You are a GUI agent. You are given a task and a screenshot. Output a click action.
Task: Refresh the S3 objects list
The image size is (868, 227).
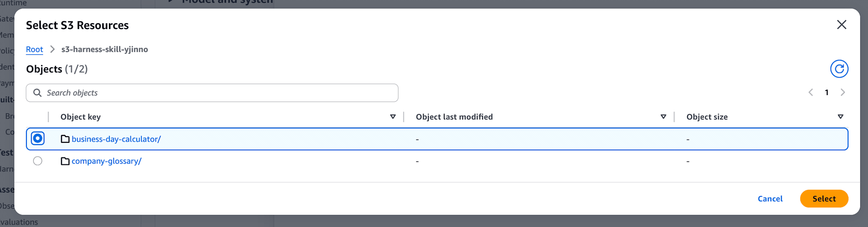839,69
